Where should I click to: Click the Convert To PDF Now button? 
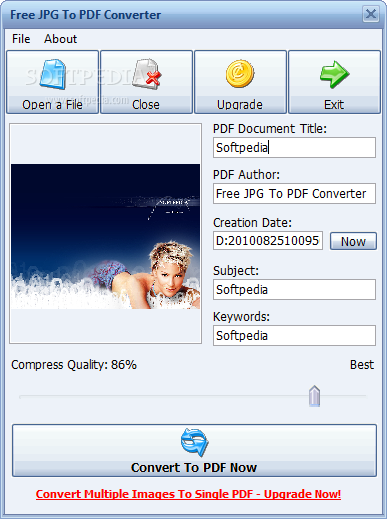pyautogui.click(x=194, y=451)
